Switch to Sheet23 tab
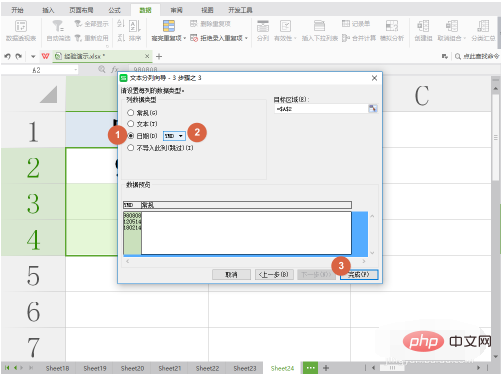The height and width of the screenshot is (374, 502). pos(245,368)
